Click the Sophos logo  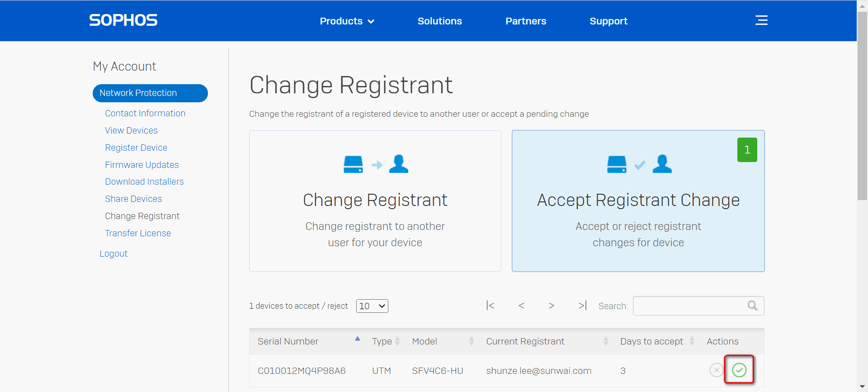pyautogui.click(x=123, y=20)
